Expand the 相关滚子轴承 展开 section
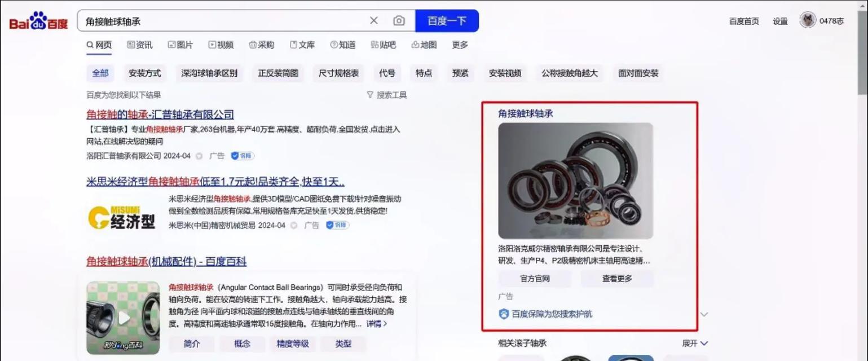 tap(695, 343)
